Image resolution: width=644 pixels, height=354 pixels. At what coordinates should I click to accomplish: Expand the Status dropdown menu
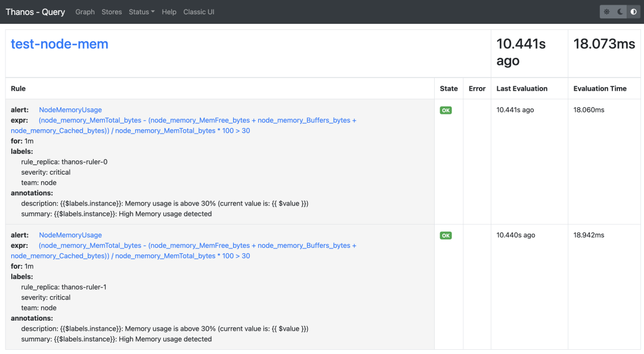141,12
